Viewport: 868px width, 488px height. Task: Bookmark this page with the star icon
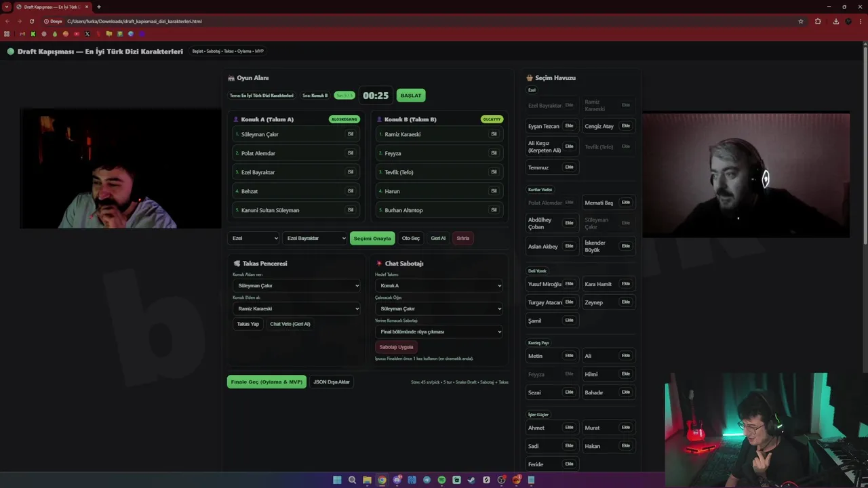pyautogui.click(x=801, y=21)
